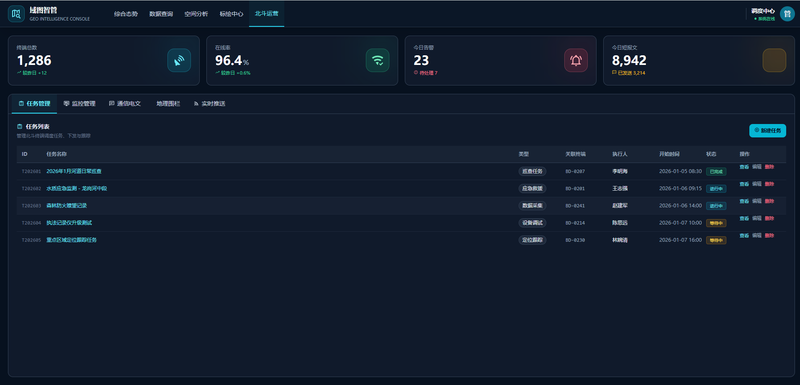Delete task T202603 via its 删除 link
800x385 pixels.
coord(769,201)
